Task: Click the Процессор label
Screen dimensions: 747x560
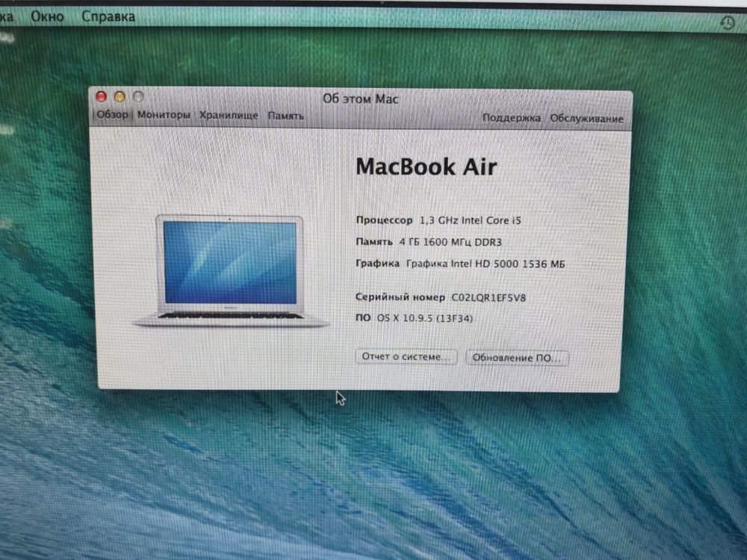Action: point(384,220)
